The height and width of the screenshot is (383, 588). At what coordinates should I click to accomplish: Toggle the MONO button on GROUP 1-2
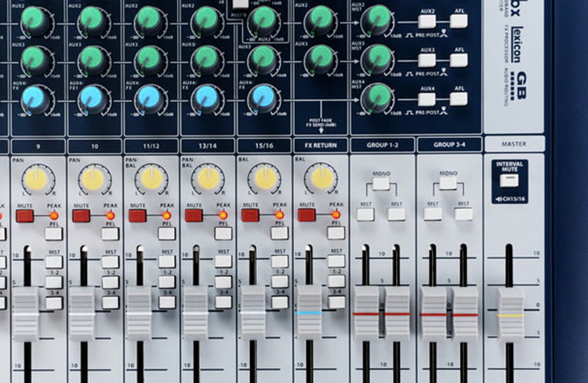[x=380, y=184]
